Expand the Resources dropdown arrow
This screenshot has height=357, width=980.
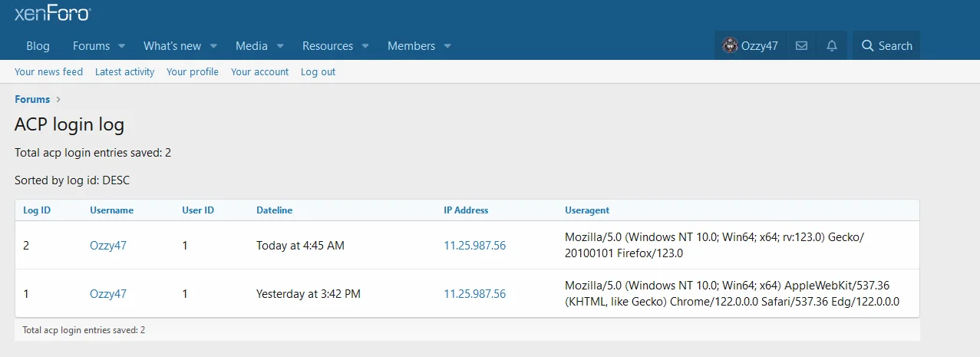pos(365,46)
